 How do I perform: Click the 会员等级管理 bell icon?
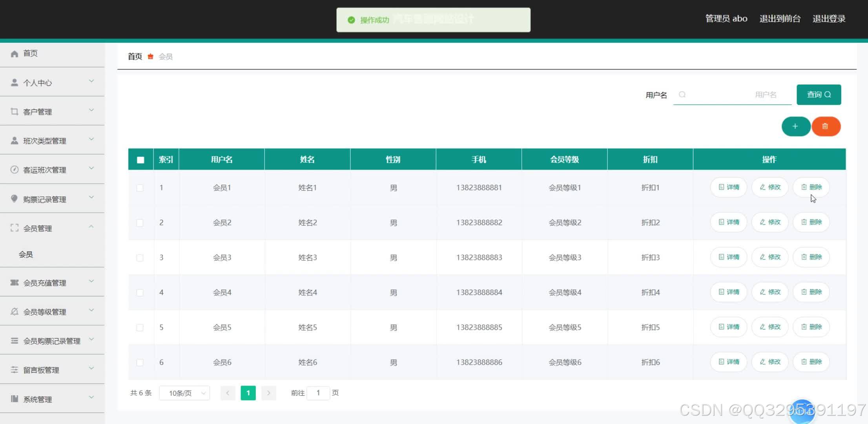click(x=15, y=312)
